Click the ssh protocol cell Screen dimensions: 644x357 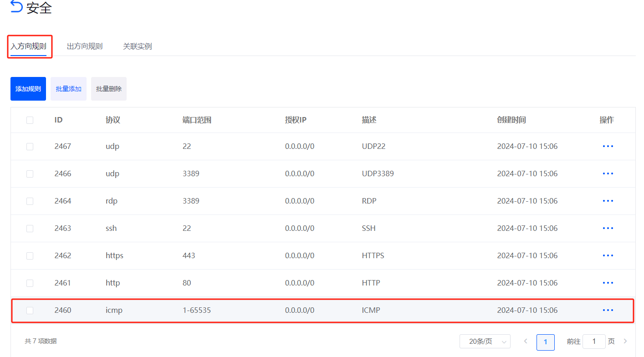click(111, 228)
